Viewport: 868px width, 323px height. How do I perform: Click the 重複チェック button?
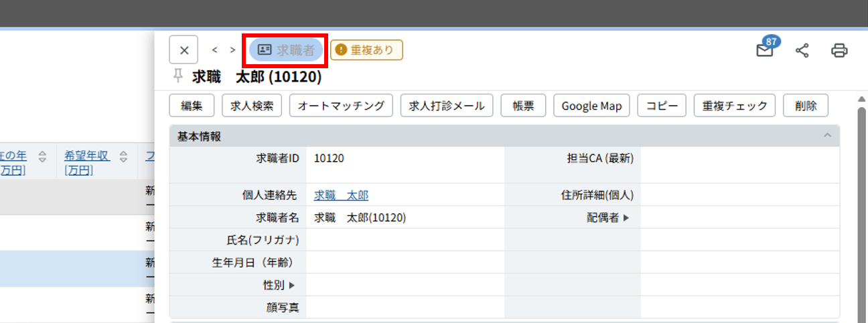735,106
